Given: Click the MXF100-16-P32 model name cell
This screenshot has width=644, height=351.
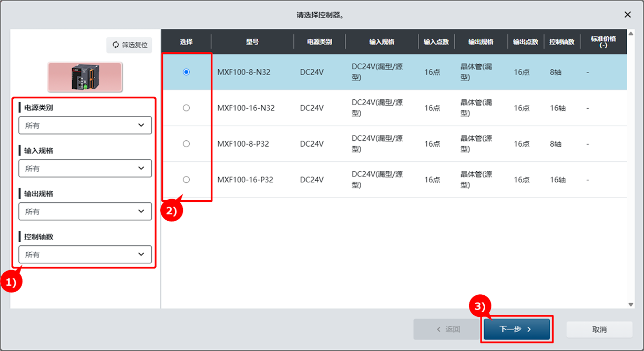Looking at the screenshot, I should (x=245, y=180).
